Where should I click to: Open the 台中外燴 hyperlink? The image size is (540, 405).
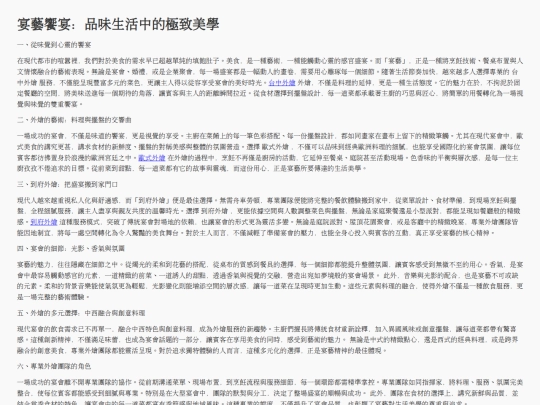click(282, 83)
